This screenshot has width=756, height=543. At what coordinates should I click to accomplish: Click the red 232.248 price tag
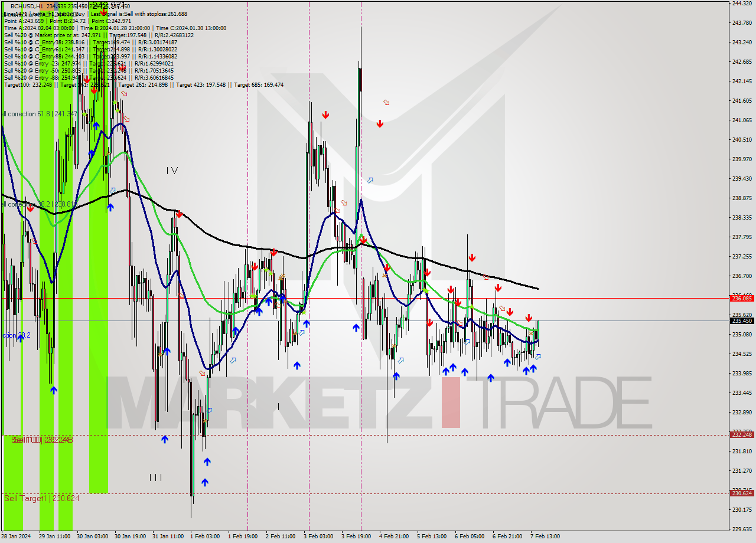pyautogui.click(x=742, y=434)
